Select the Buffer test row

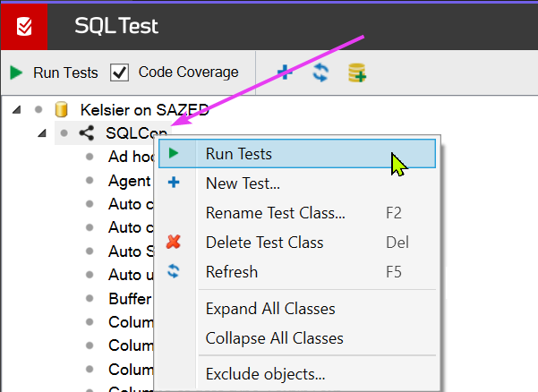coord(130,298)
